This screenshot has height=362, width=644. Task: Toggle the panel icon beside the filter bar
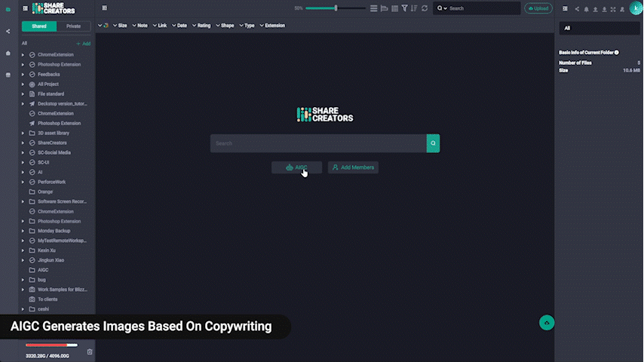[x=104, y=8]
